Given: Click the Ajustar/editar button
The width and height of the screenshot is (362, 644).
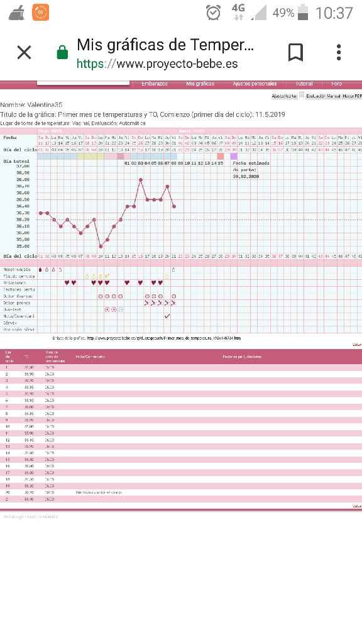Looking at the screenshot, I should coord(284,96).
